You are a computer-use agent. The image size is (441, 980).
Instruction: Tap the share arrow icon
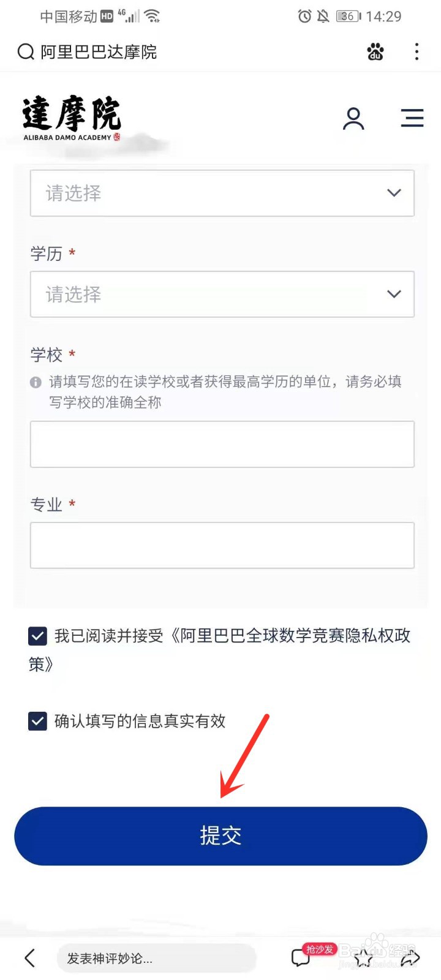point(410,958)
